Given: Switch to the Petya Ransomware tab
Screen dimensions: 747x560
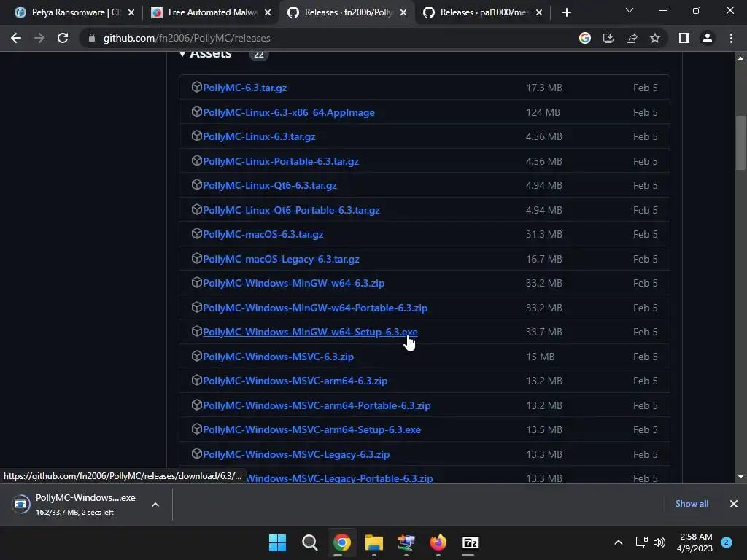Looking at the screenshot, I should coord(75,12).
